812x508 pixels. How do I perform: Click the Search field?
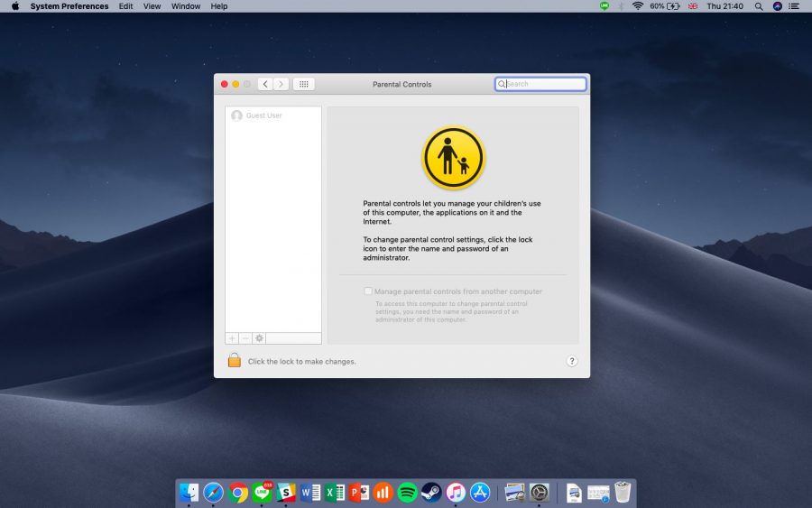coord(540,84)
